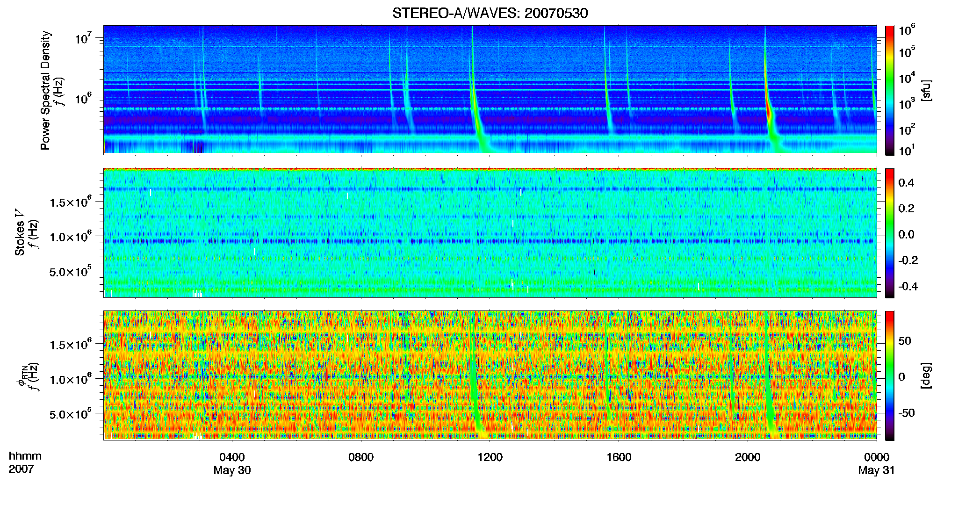Click the Stokes V color scale bar
This screenshot has width=980, height=505.
click(x=890, y=233)
